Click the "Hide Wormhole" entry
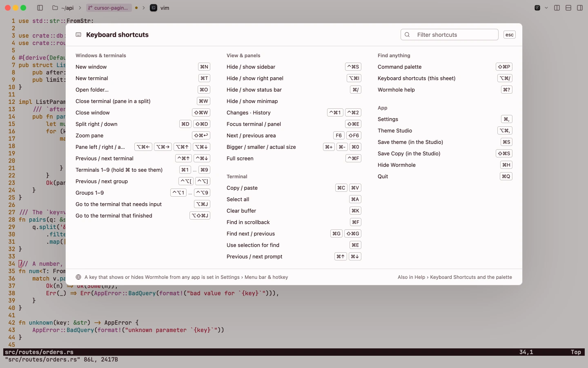The image size is (588, 368). [x=445, y=165]
